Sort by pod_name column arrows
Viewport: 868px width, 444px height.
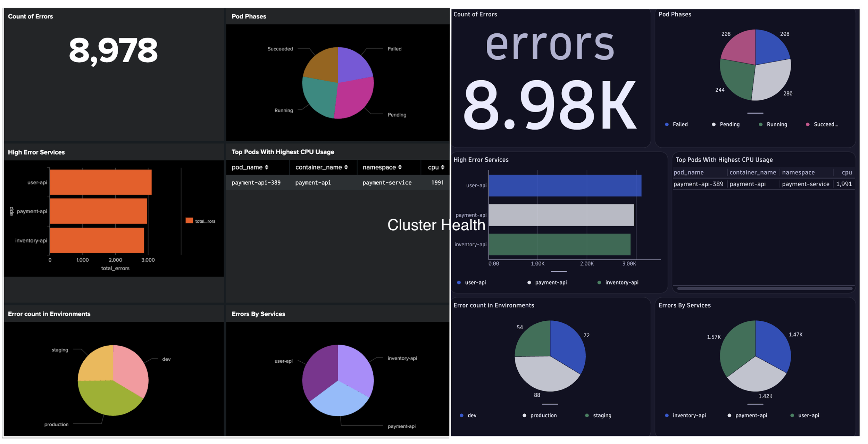tap(266, 167)
